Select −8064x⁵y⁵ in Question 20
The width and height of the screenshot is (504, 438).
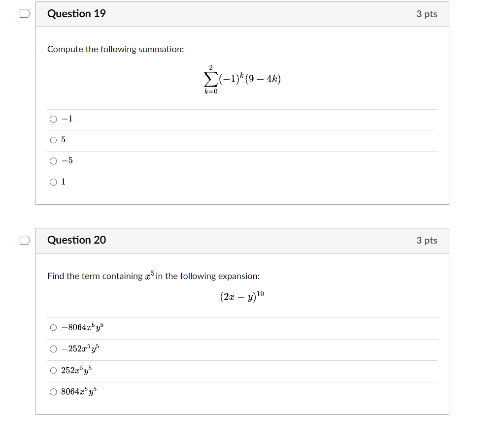pyautogui.click(x=53, y=327)
